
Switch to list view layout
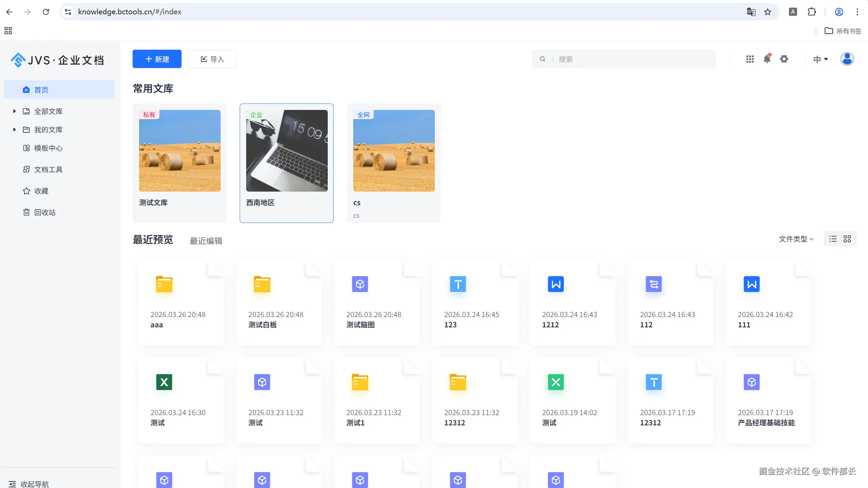click(833, 239)
